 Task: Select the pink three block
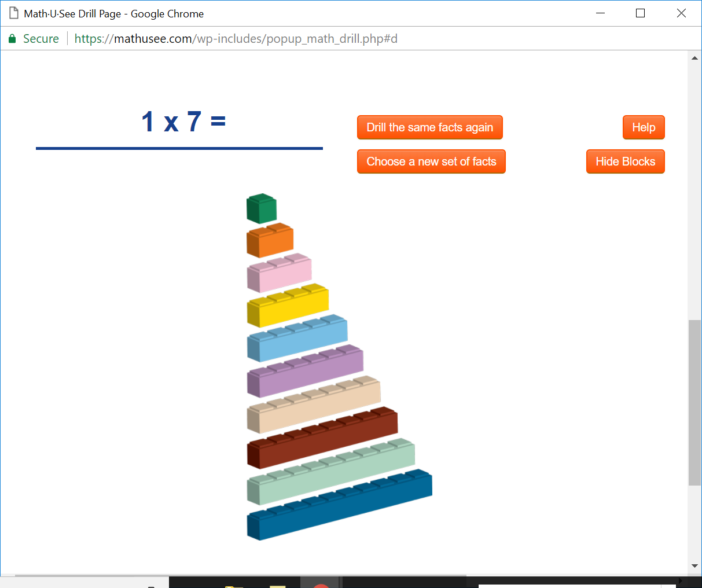[x=279, y=271]
